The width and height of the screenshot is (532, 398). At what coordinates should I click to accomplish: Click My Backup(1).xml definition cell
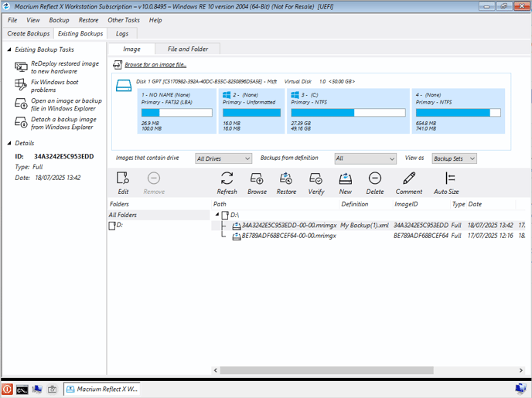[x=365, y=225]
